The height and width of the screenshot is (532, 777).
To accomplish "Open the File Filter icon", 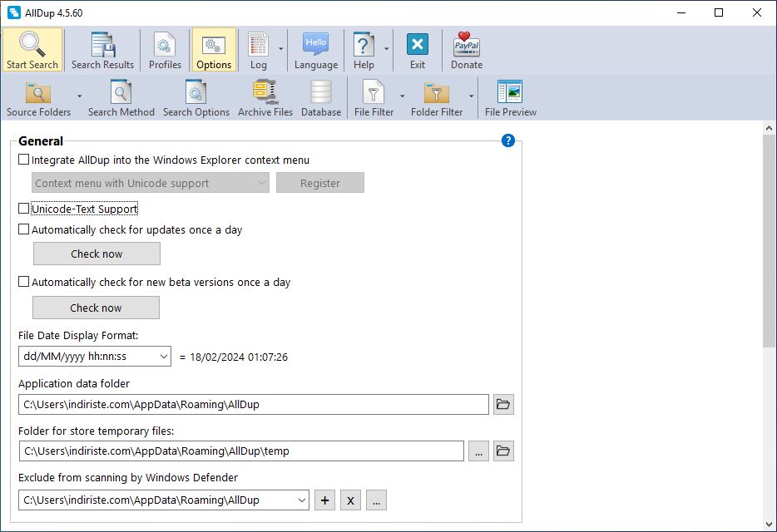I will [374, 92].
